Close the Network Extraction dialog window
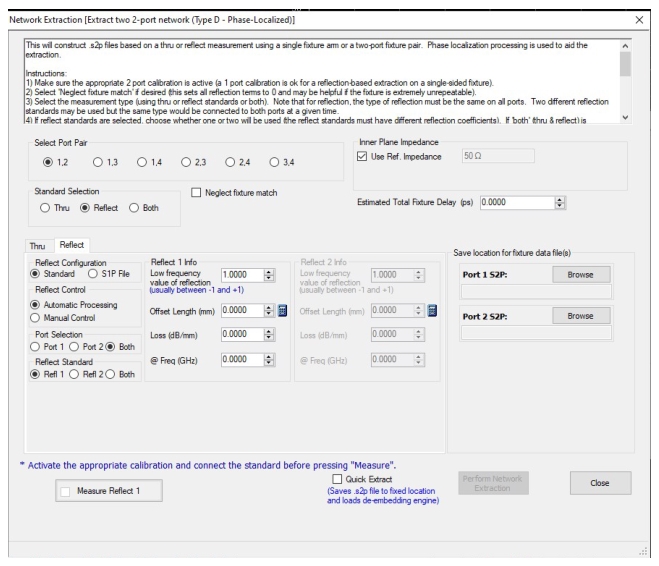 click(640, 20)
